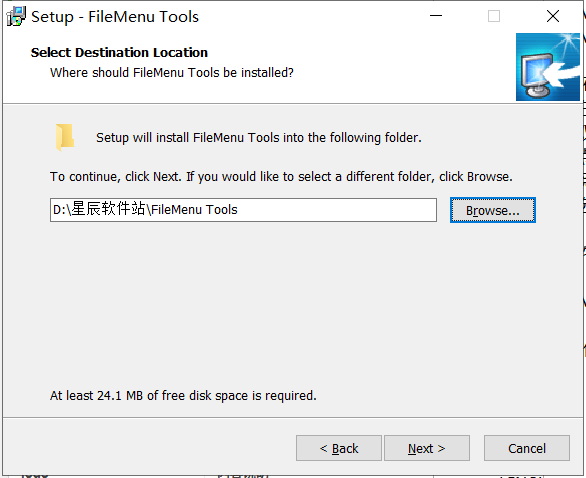This screenshot has width=586, height=478.
Task: Click the 'Setup - FileMenu Tools' title text
Action: pos(115,17)
